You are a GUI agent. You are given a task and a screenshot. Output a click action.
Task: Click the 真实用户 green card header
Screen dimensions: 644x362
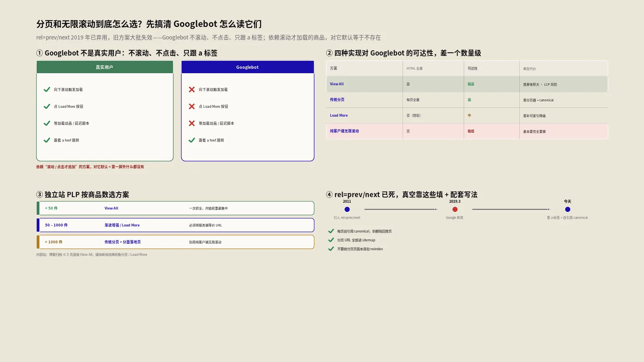pos(105,67)
